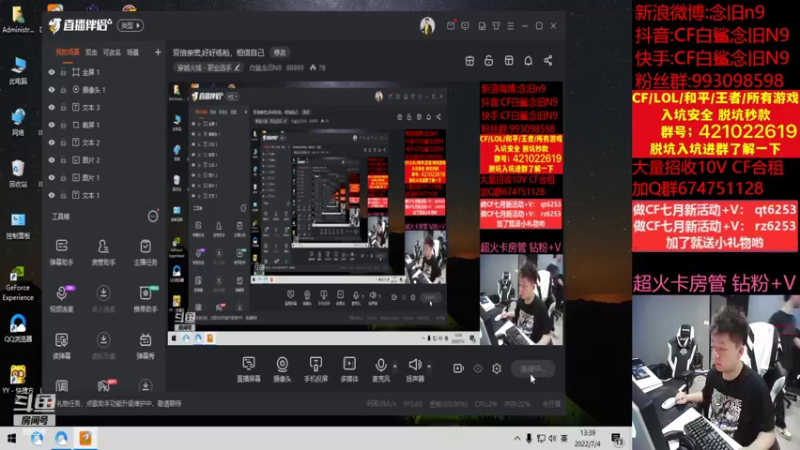The image size is (800, 450).
Task: Download the 虚拟形象 tool
Action: 104,345
